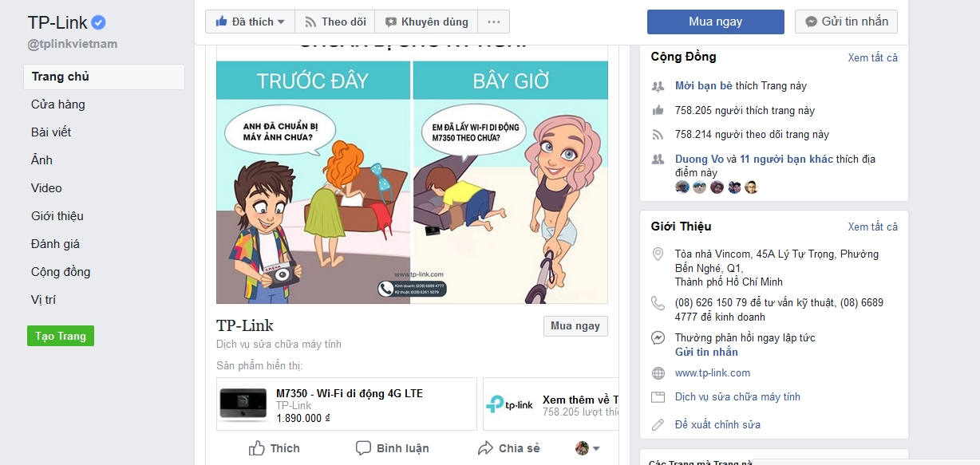Click the Chia sẻ share button

pyautogui.click(x=508, y=447)
